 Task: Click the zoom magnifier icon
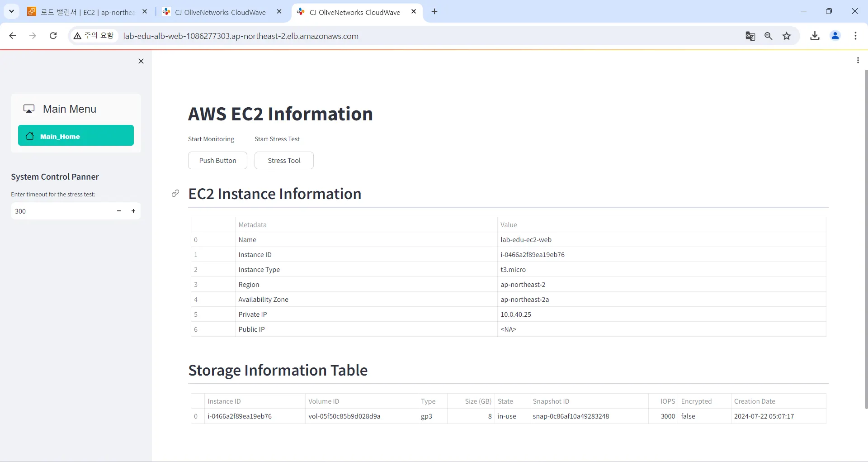(x=768, y=36)
